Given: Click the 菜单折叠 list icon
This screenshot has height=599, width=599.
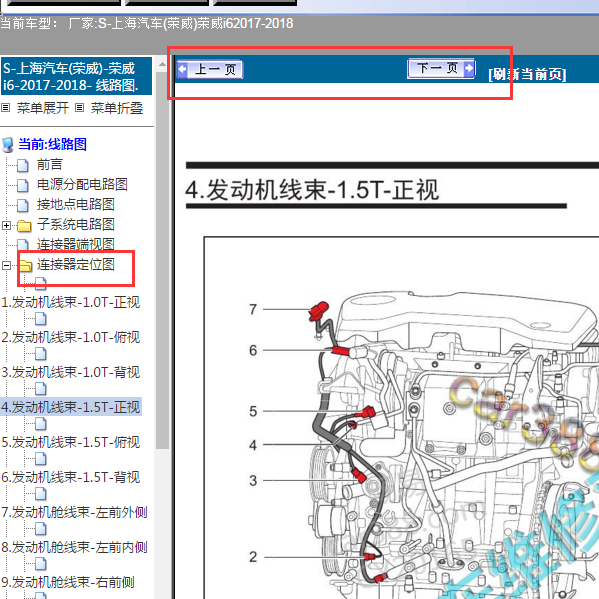Looking at the screenshot, I should 79,108.
